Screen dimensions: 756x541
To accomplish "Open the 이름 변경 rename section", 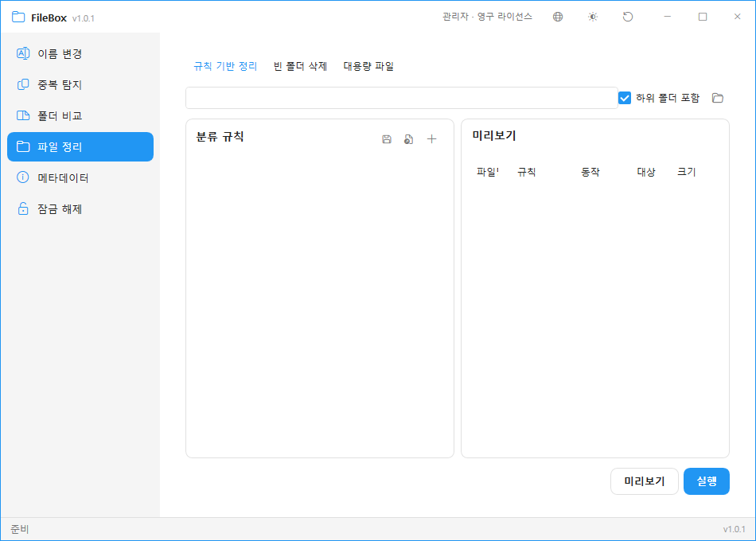I will coord(80,53).
